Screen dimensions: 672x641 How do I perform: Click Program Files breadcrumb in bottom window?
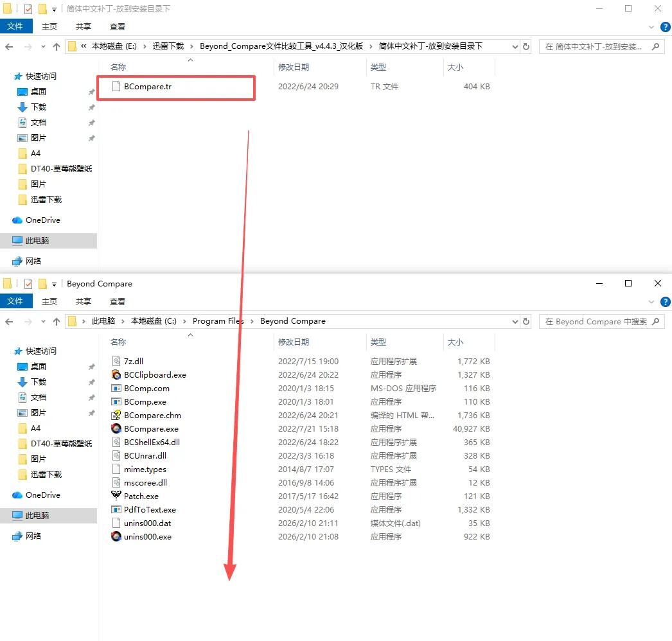pyautogui.click(x=218, y=321)
